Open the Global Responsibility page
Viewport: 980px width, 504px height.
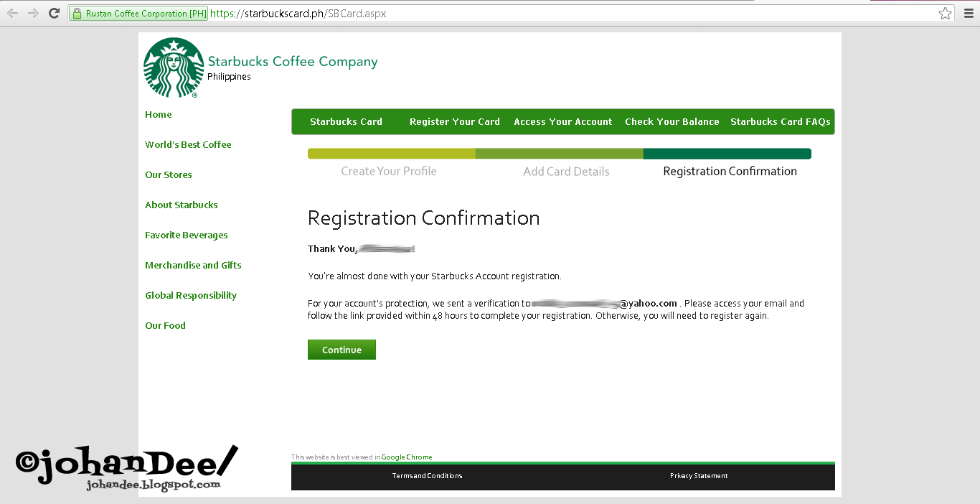coord(191,295)
